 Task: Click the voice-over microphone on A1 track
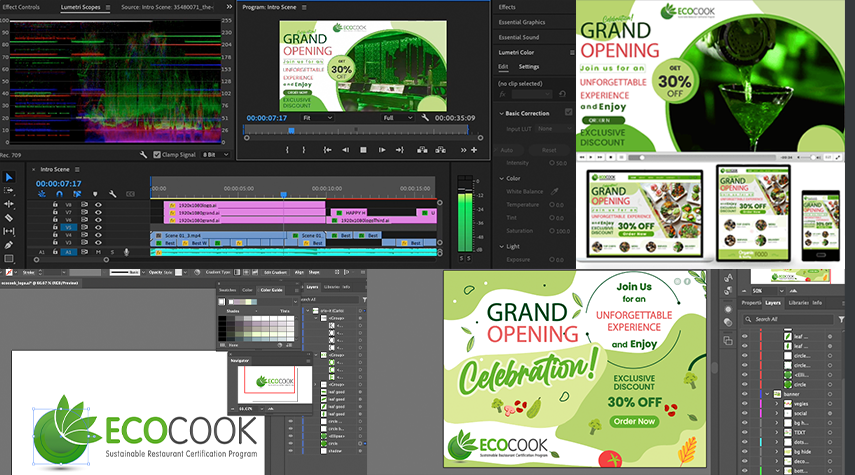[x=126, y=252]
